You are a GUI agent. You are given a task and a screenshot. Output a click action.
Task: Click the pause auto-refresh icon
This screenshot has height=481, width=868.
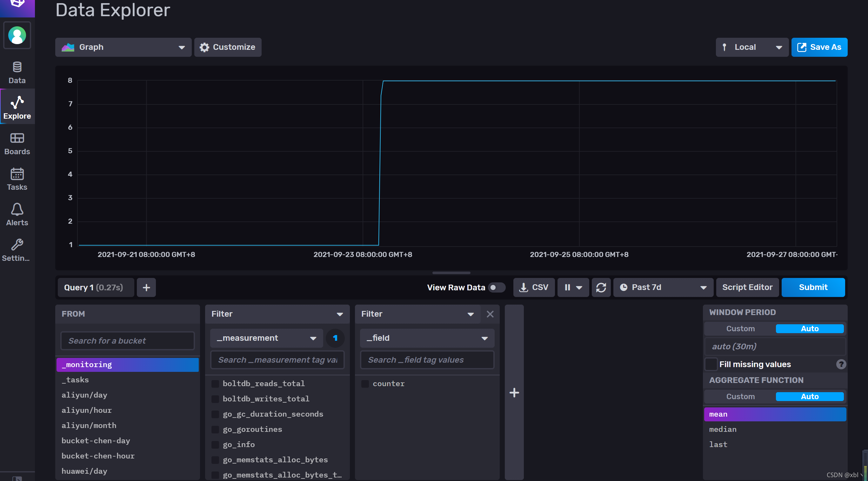click(567, 287)
